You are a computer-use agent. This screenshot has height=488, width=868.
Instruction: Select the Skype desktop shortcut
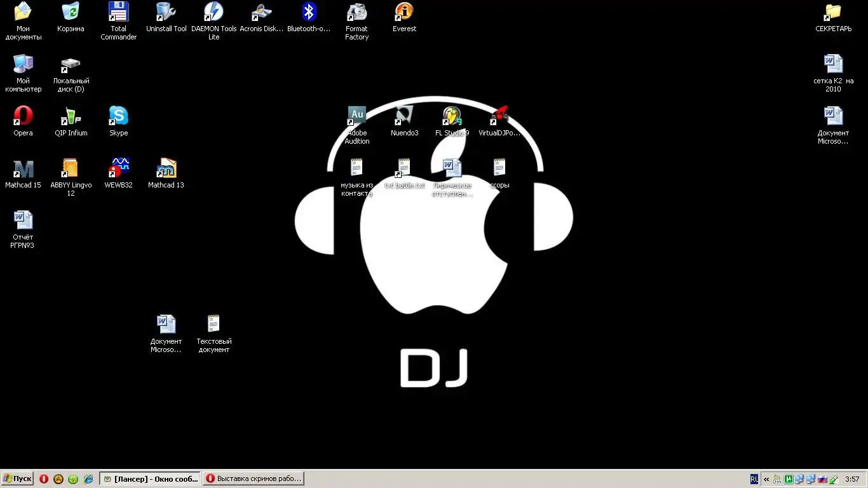pos(118,117)
